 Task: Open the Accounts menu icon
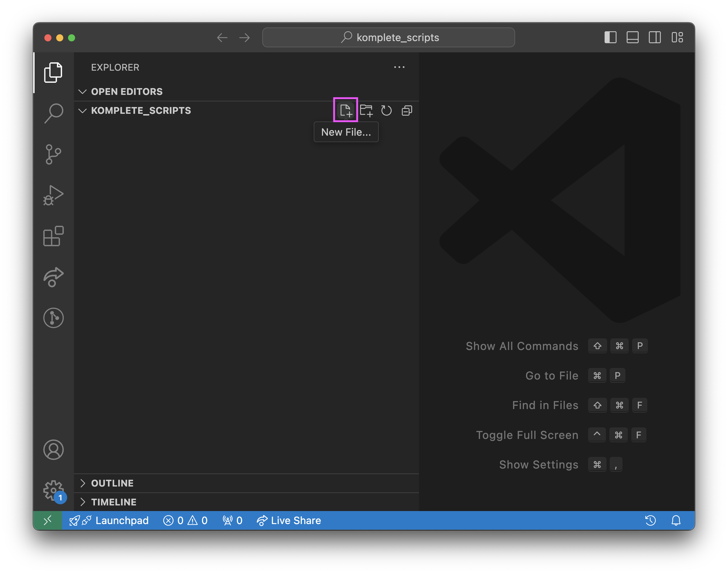point(53,450)
